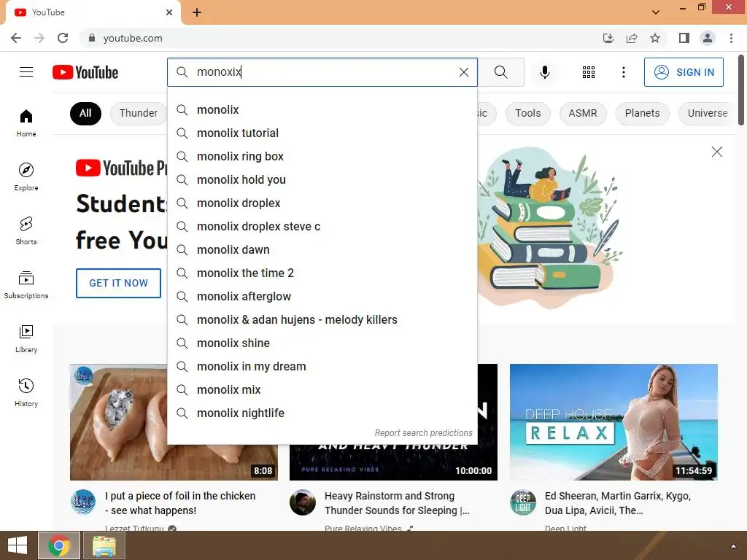Expand the tab search dropdown arrow
The width and height of the screenshot is (747, 560).
tap(656, 12)
